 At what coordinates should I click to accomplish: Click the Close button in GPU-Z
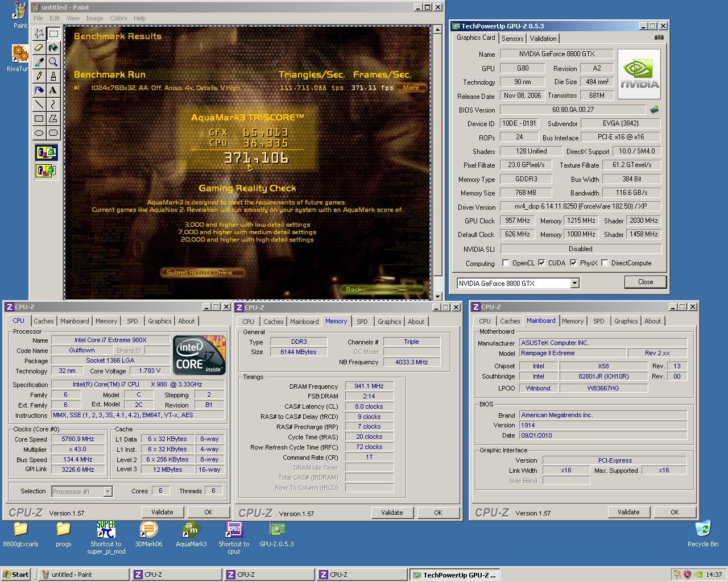pyautogui.click(x=646, y=282)
